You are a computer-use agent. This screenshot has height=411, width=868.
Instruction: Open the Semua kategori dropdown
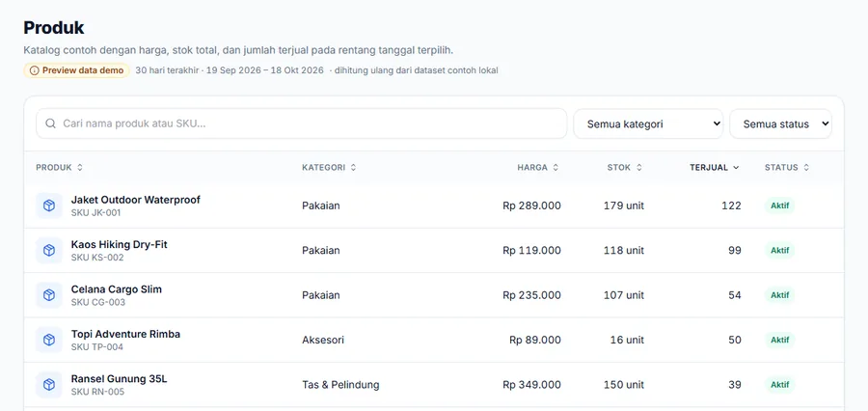[x=648, y=123]
